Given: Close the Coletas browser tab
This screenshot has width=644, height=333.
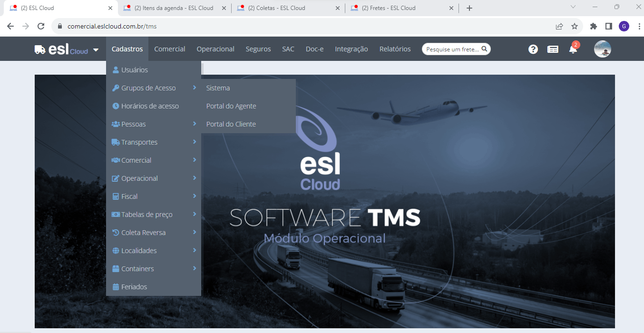Looking at the screenshot, I should [338, 8].
